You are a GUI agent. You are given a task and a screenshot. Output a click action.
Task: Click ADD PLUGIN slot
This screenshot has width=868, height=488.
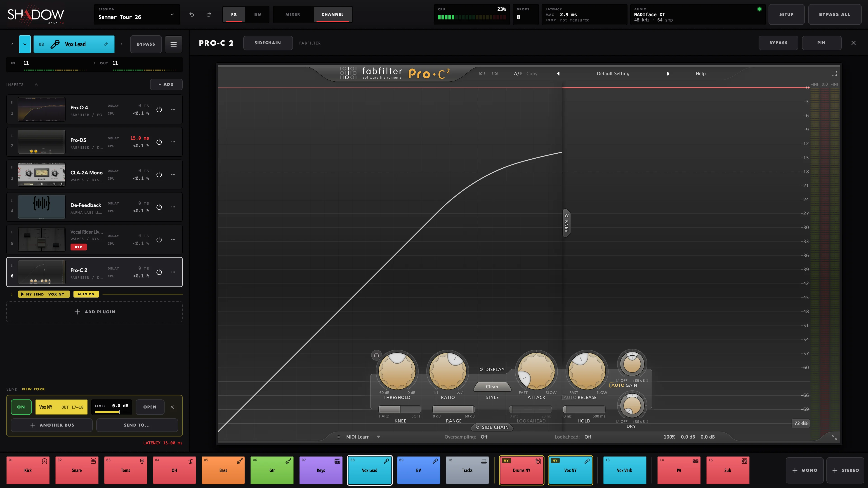(x=94, y=312)
